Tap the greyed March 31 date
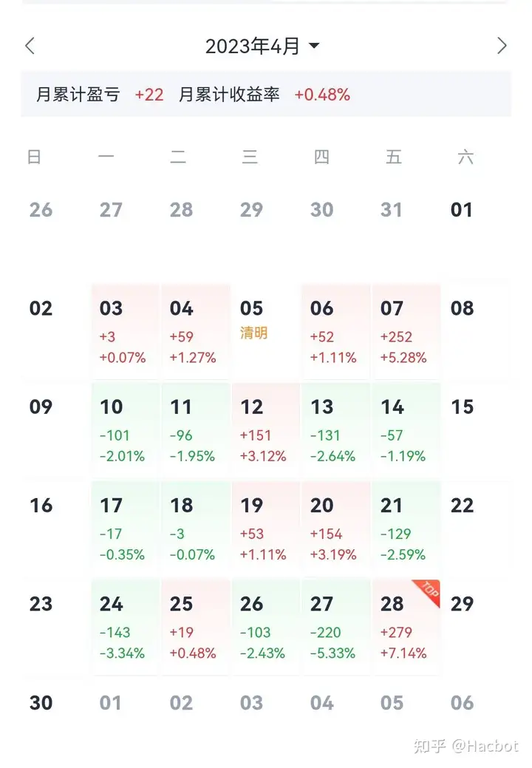Viewport: 532px width, 768px height. 392,210
